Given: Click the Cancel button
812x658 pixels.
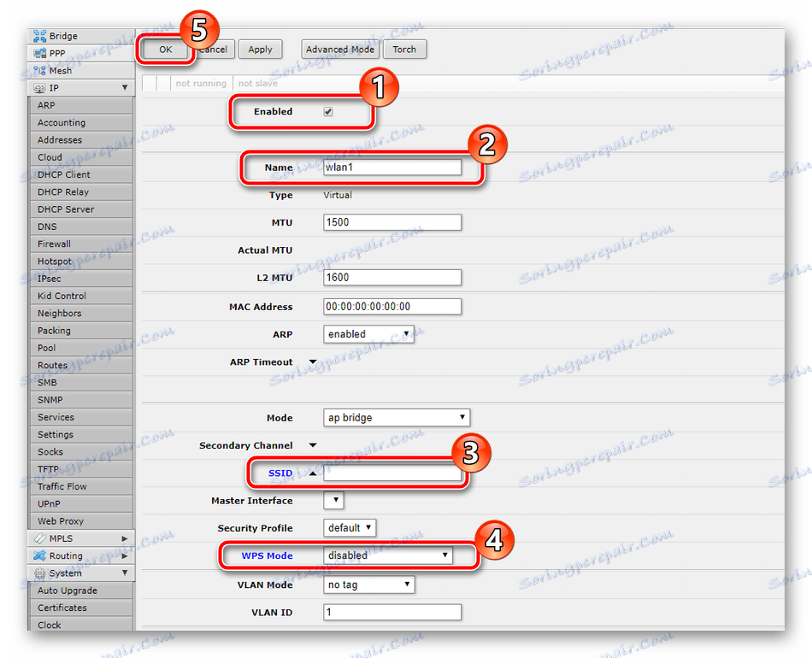Looking at the screenshot, I should coord(214,50).
